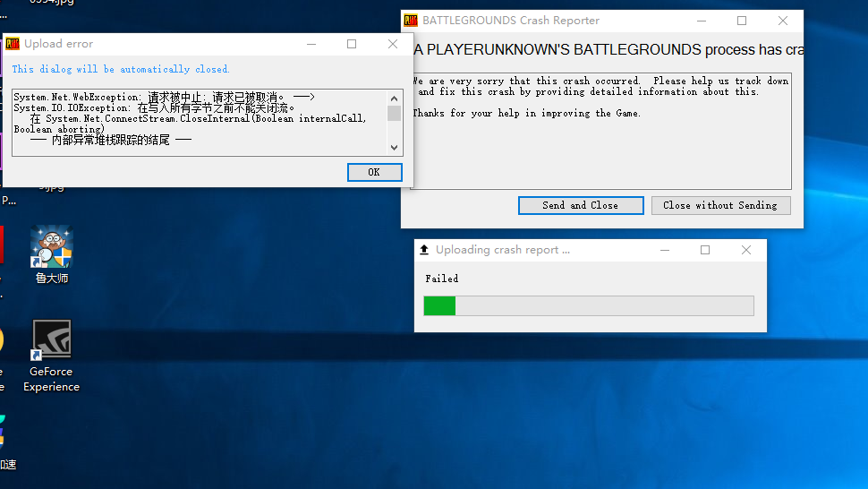Click "This dialog will be automatically closed." text
868x489 pixels.
[x=121, y=69]
